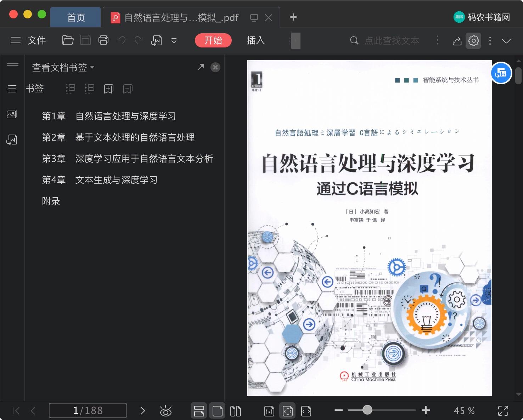523x420 pixels.
Task: Undo the last action
Action: (122, 40)
